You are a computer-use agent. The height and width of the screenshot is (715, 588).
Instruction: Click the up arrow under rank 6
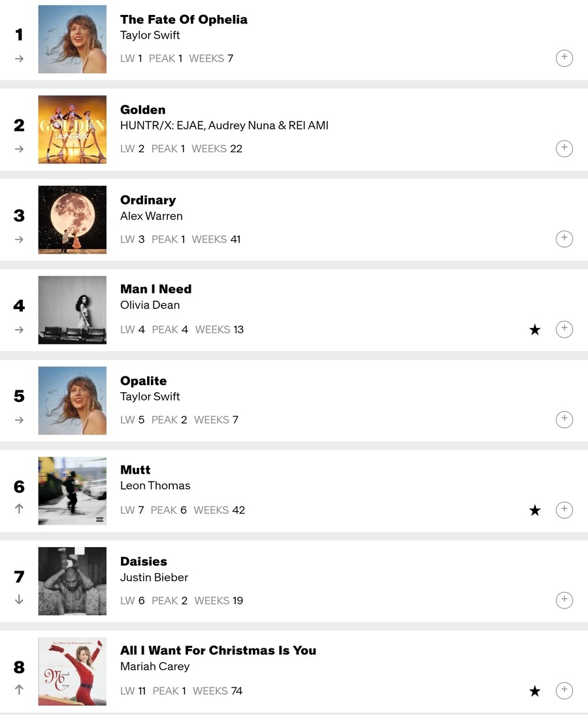click(x=19, y=508)
